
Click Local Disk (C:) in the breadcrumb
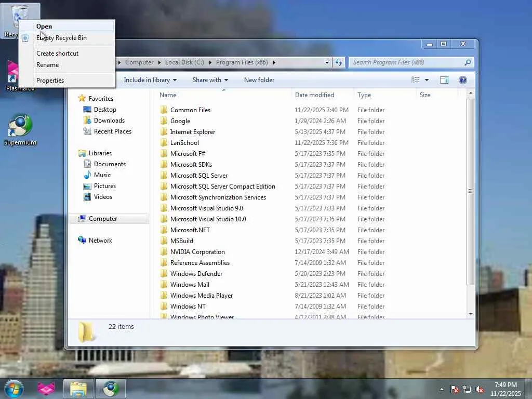click(x=184, y=62)
